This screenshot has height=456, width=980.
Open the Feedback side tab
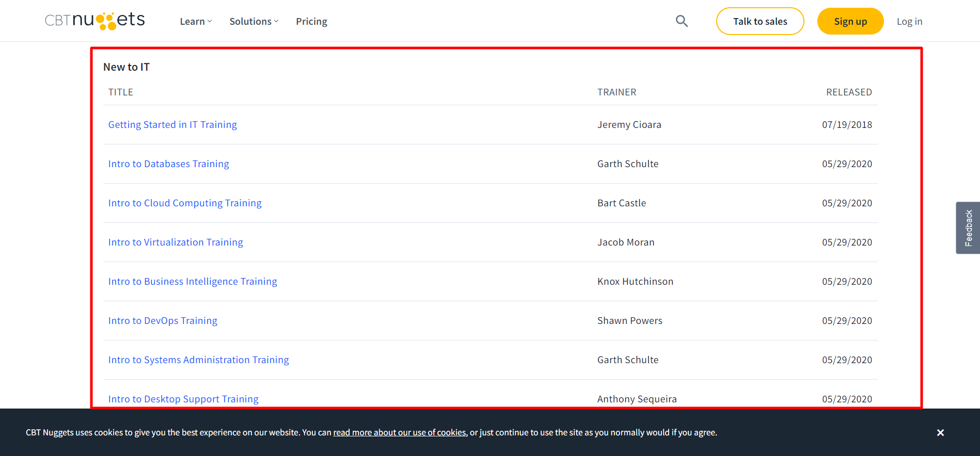pos(968,227)
